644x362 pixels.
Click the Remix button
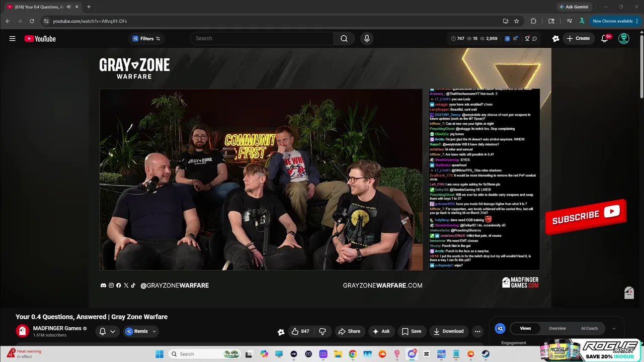(x=136, y=331)
